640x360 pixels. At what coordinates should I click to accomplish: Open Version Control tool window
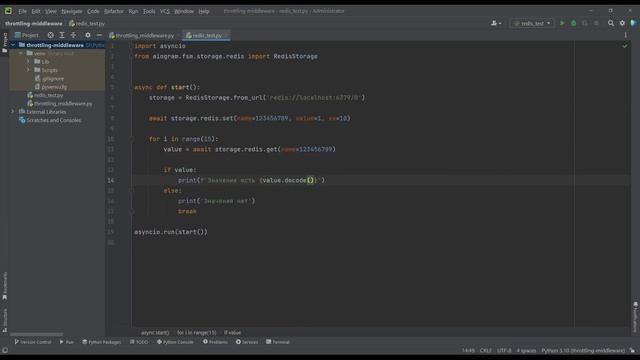tap(33, 342)
